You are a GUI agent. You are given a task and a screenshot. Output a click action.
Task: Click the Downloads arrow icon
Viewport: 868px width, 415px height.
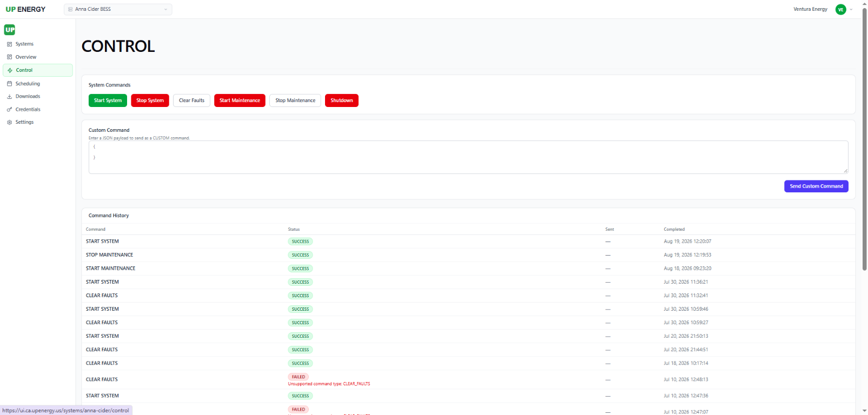(x=9, y=97)
